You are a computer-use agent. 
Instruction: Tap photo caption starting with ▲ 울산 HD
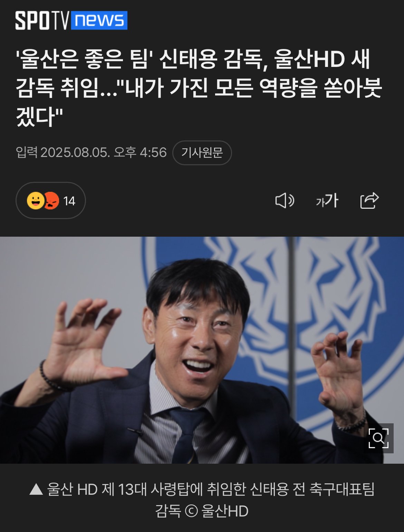coord(202,500)
